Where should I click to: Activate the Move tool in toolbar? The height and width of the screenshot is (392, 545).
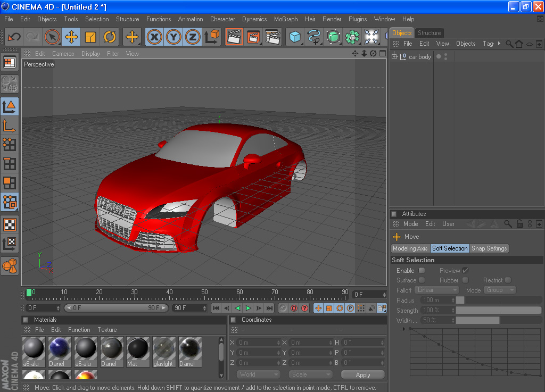(71, 37)
